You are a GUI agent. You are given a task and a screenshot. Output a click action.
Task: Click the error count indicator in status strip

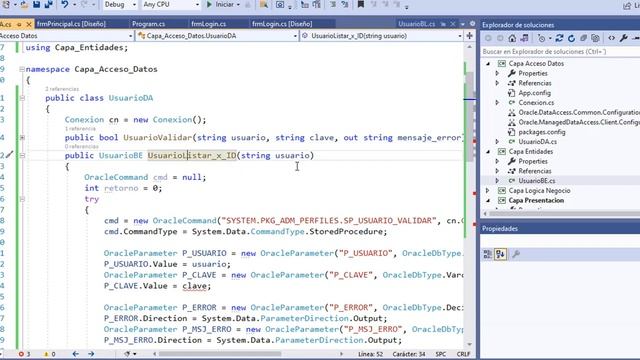tap(24, 354)
